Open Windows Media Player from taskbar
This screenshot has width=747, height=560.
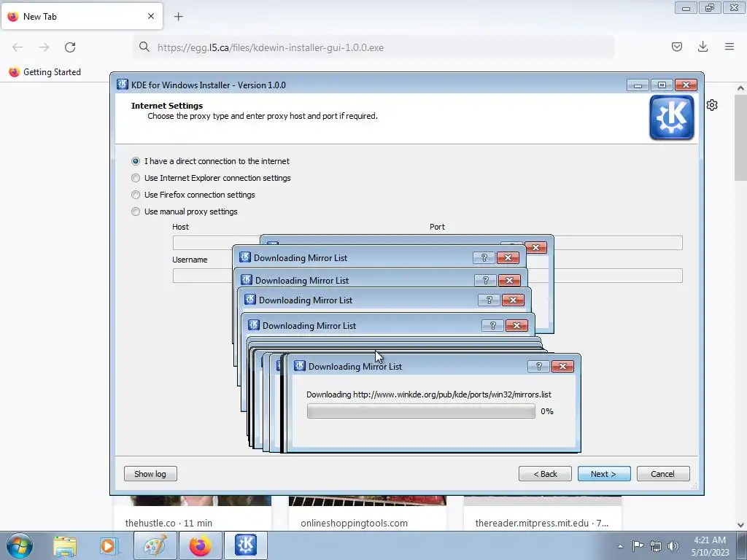click(108, 545)
